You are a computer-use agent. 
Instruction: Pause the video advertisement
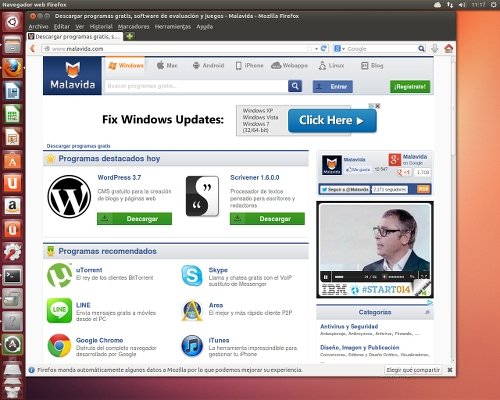pos(325,277)
